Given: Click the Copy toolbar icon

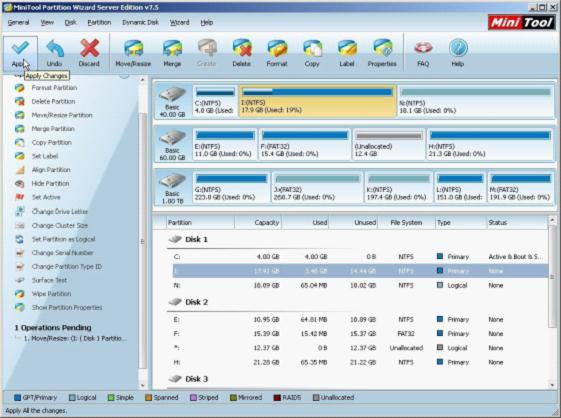Looking at the screenshot, I should pos(312,49).
